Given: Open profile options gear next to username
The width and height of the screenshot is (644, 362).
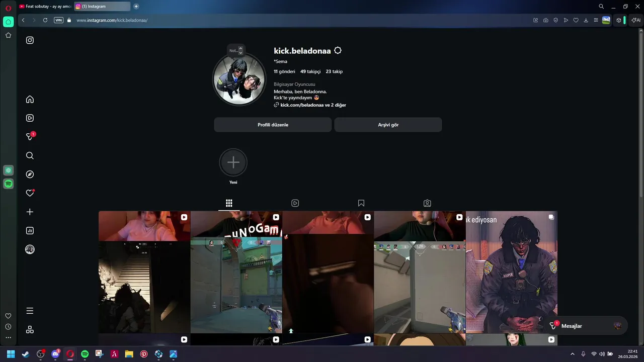Looking at the screenshot, I should [338, 50].
